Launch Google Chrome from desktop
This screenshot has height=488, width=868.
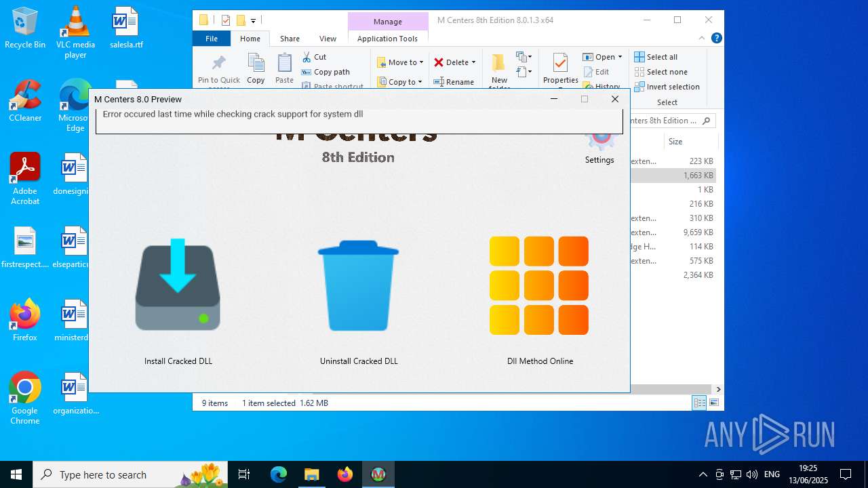(25, 399)
